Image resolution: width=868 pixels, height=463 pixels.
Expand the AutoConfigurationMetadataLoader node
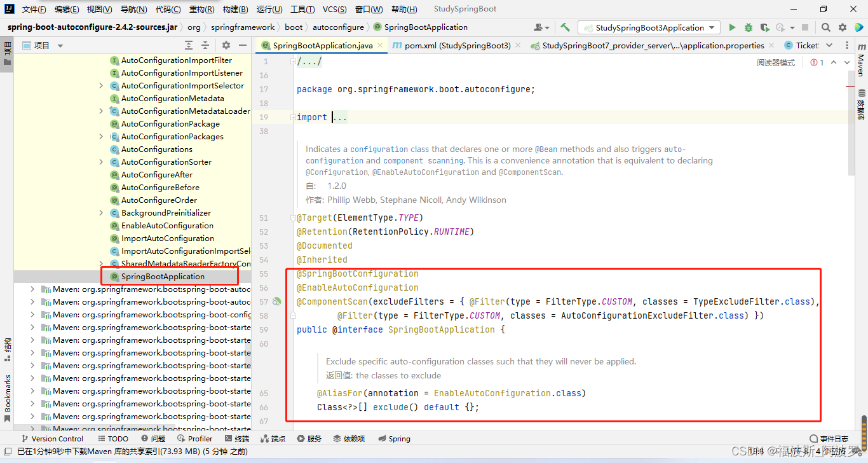click(x=101, y=111)
